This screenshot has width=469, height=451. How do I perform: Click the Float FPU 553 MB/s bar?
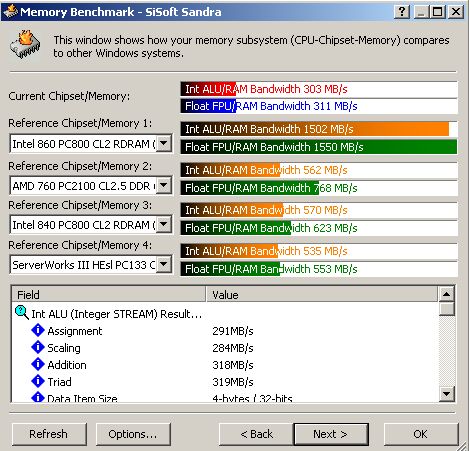point(319,269)
